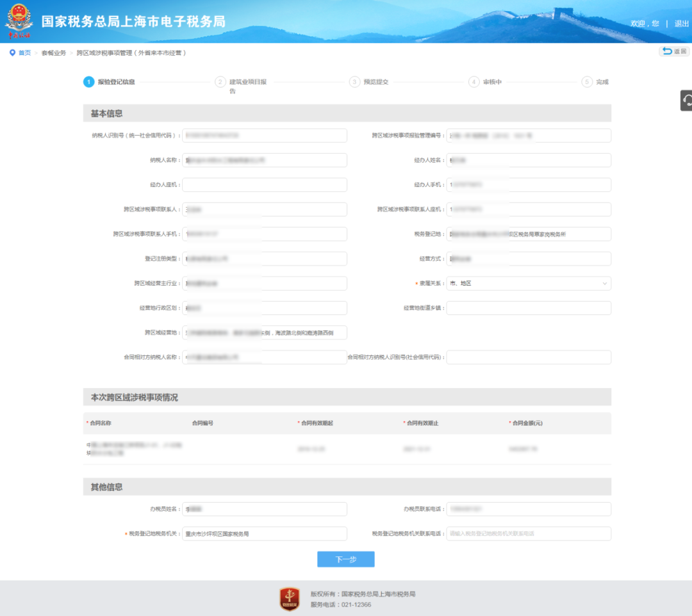The height and width of the screenshot is (616, 692).
Task: Open the 隶属关系 dropdown
Action: [x=529, y=284]
